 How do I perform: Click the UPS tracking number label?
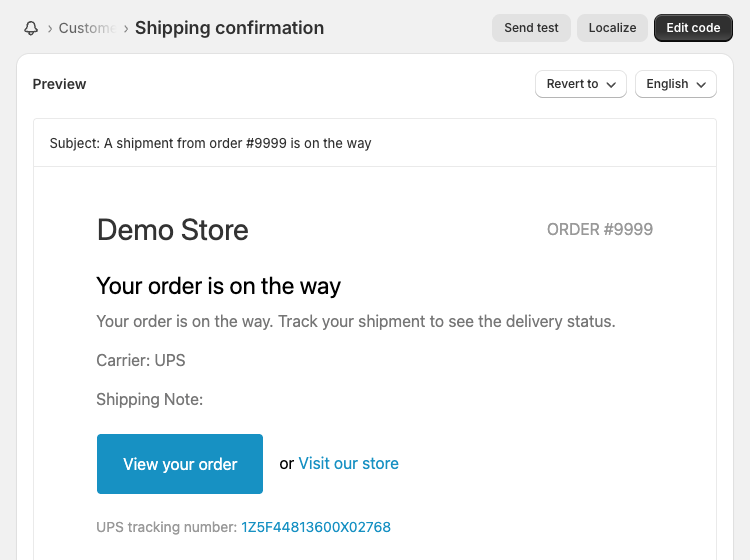pos(166,527)
